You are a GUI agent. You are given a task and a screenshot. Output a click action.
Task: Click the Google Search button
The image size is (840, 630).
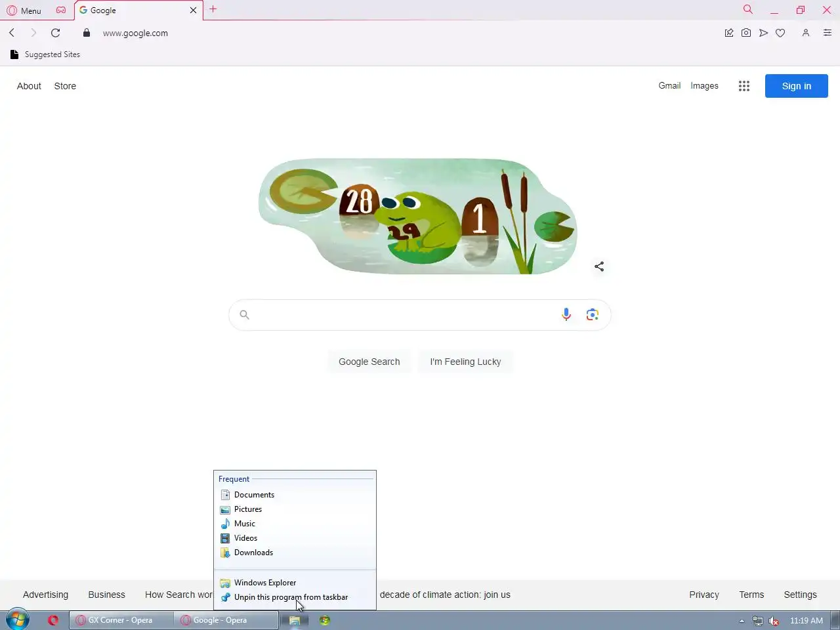tap(369, 362)
